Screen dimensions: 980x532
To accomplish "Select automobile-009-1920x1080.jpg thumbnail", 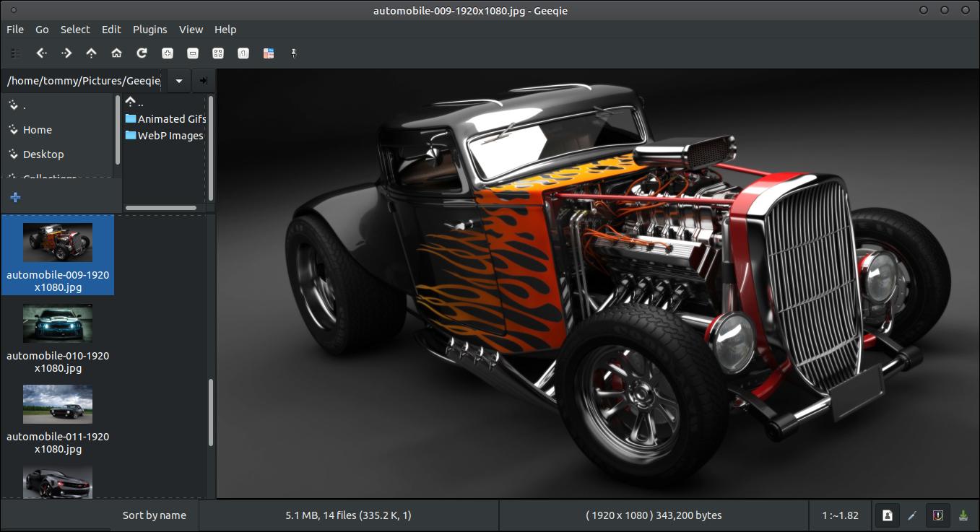I will [x=58, y=256].
